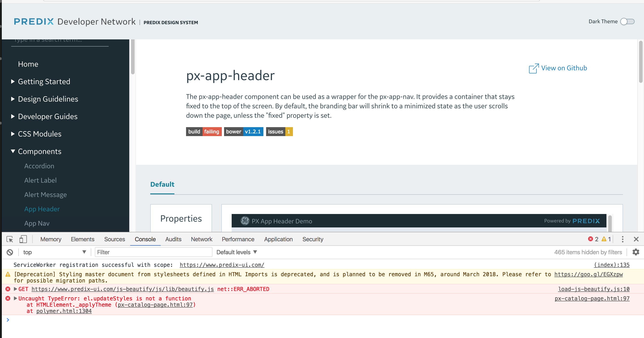The width and height of the screenshot is (644, 338).
Task: Click the build failing badge
Action: click(x=204, y=132)
